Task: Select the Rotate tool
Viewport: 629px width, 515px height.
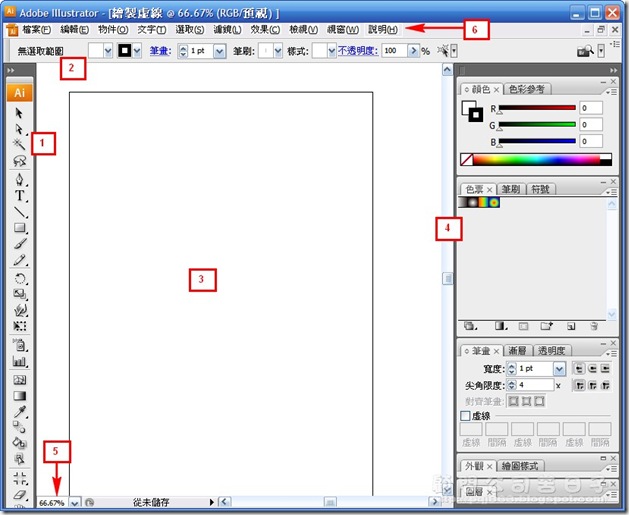Action: tap(20, 278)
